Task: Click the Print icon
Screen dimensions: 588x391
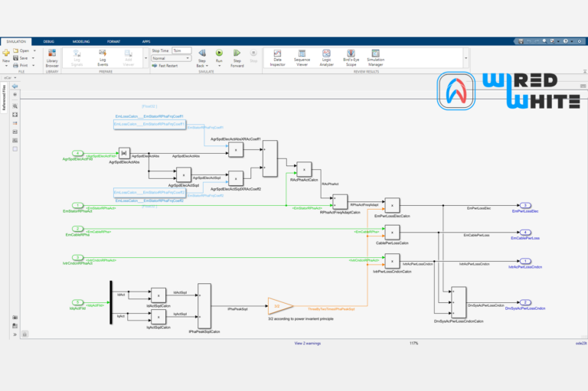Action: (x=16, y=65)
